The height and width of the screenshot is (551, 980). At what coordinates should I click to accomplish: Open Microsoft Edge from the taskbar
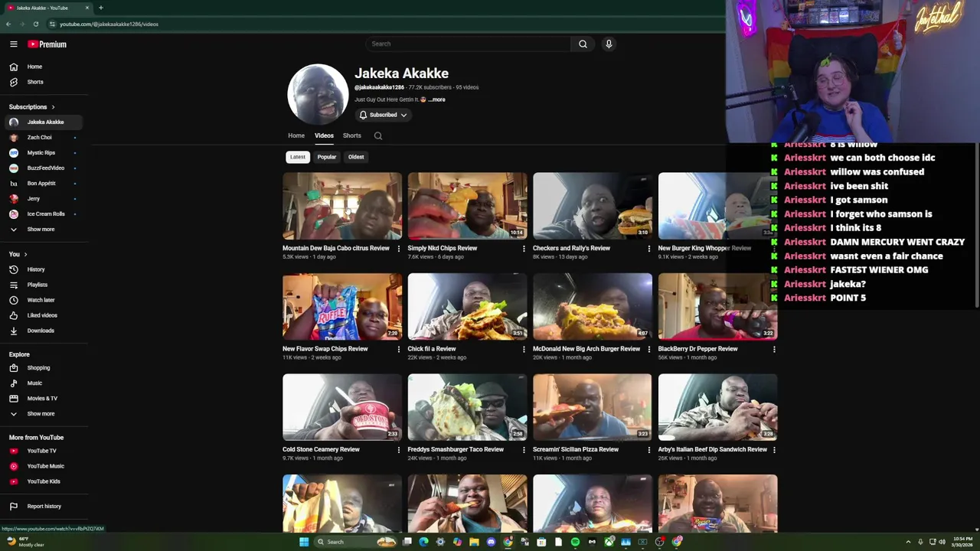pyautogui.click(x=423, y=542)
